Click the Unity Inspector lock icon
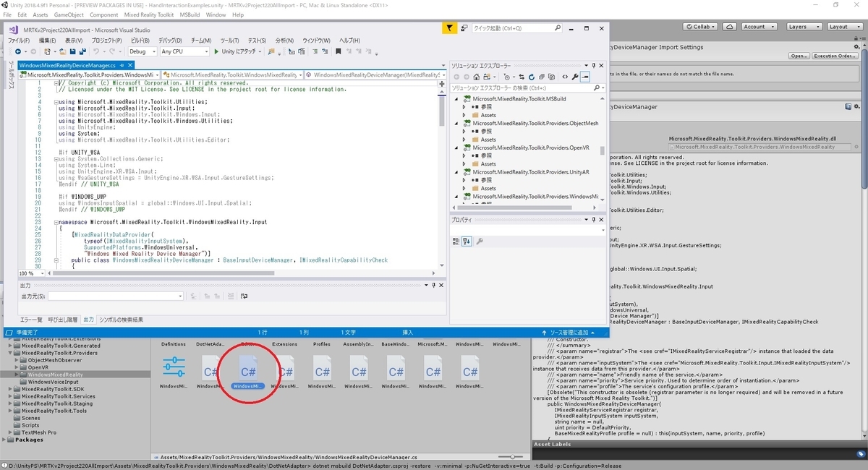The width and height of the screenshot is (868, 470). click(x=856, y=38)
